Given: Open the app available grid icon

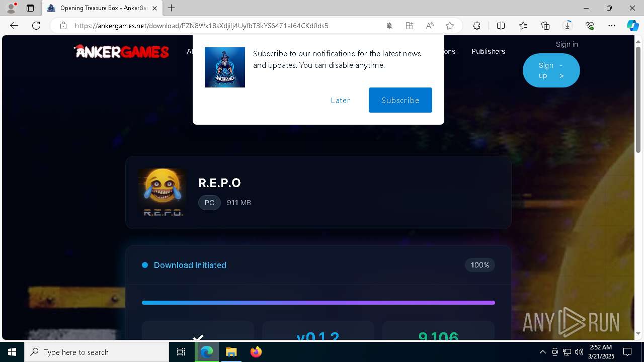Looking at the screenshot, I should [410, 26].
